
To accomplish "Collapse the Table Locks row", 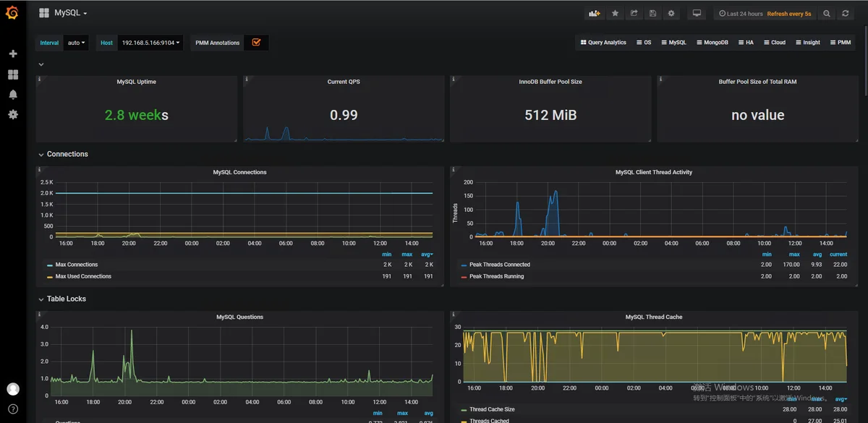I will [62, 299].
